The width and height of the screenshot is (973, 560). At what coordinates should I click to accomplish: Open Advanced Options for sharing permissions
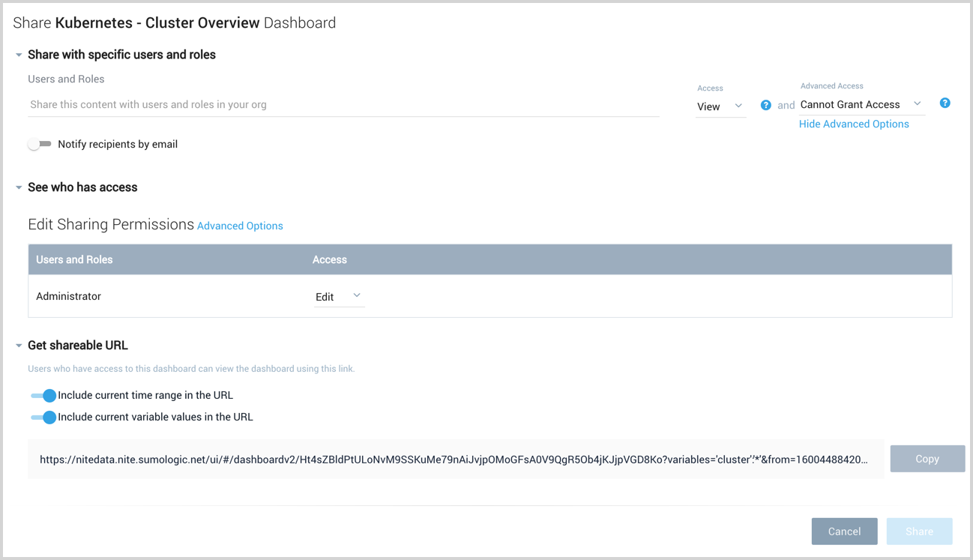pos(240,225)
